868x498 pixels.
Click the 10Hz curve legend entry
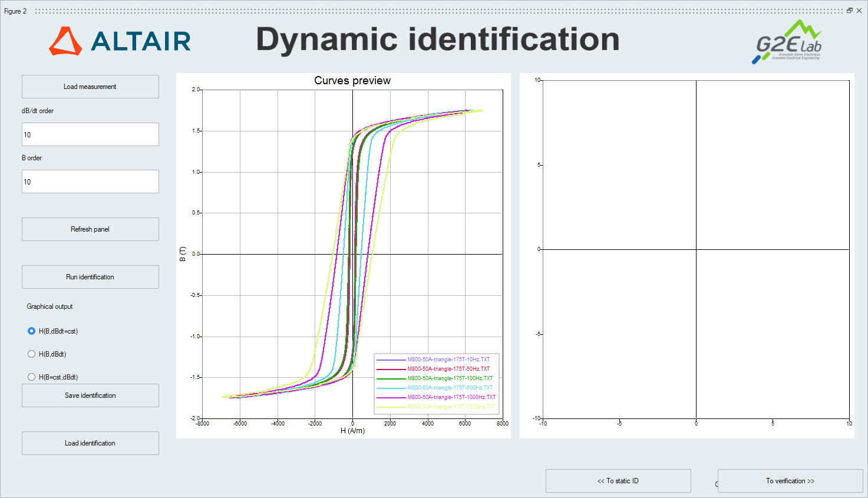(448, 360)
